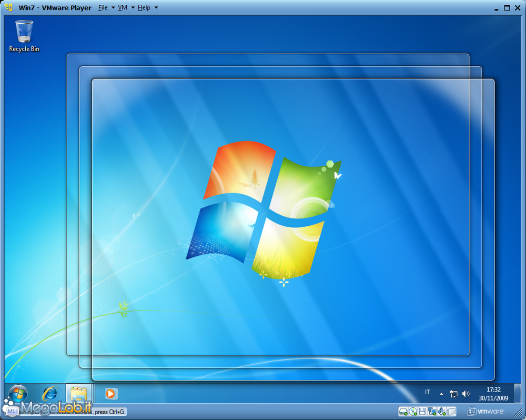Expand the Help menu dropdown arrow
The height and width of the screenshot is (420, 526).
pyautogui.click(x=156, y=8)
